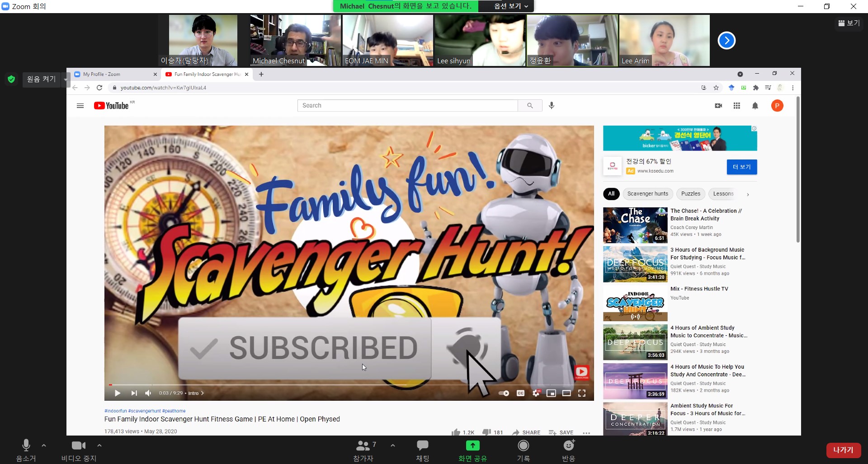This screenshot has width=868, height=464.
Task: Open the YouTube apps grid icon
Action: click(x=737, y=106)
